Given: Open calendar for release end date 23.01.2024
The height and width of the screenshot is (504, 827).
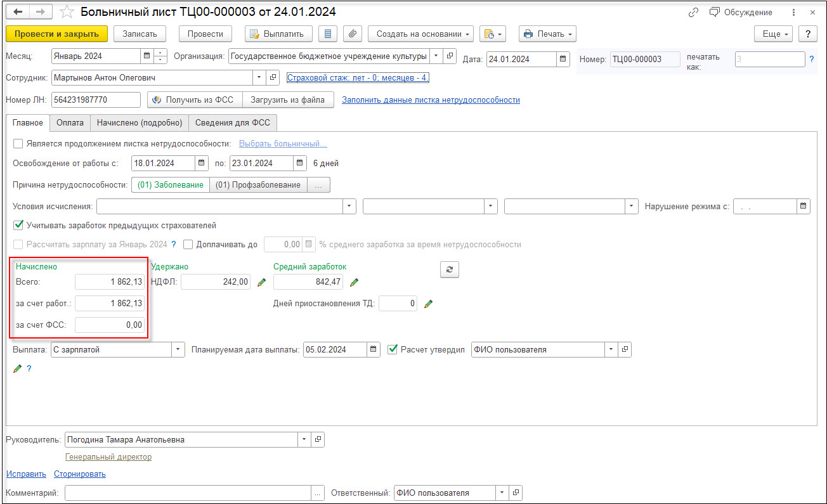Looking at the screenshot, I should 300,163.
